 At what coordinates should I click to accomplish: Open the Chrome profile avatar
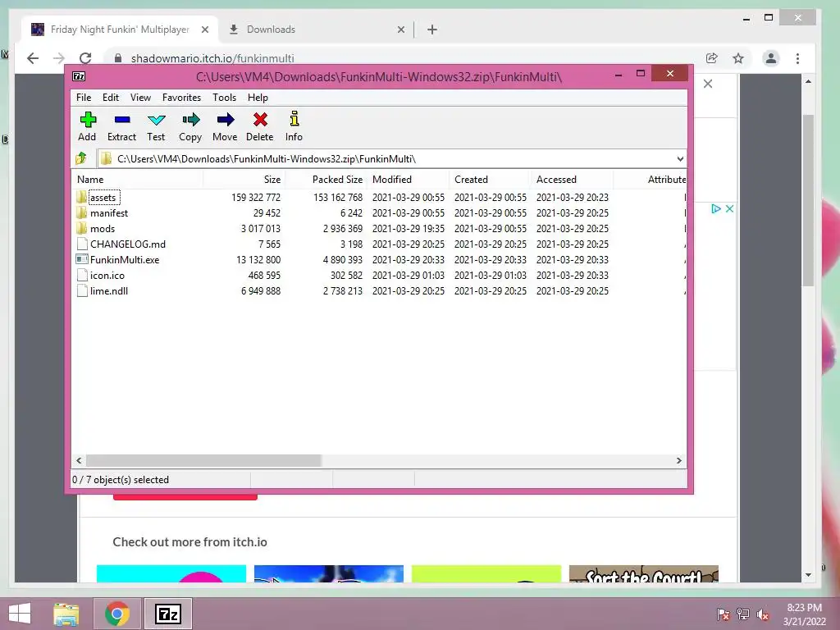pyautogui.click(x=771, y=58)
